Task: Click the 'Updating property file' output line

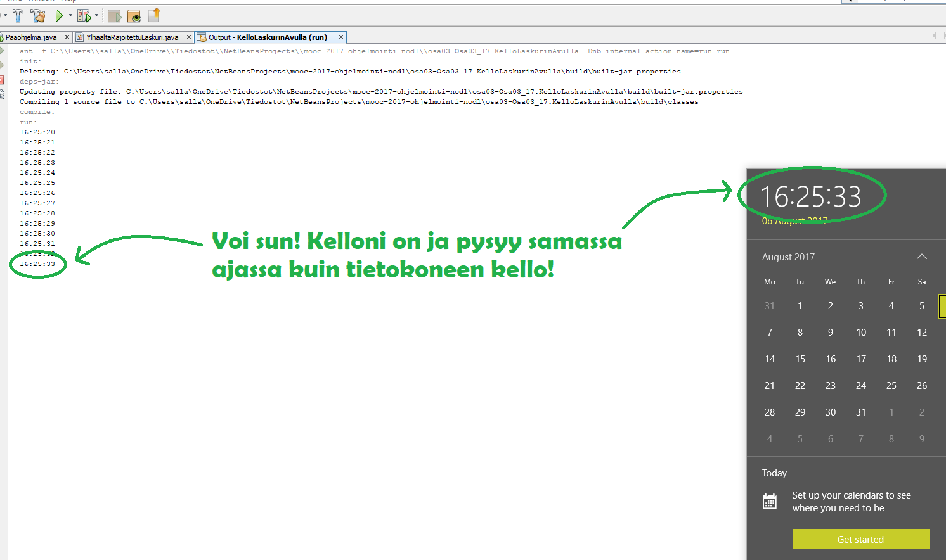Action: point(381,92)
